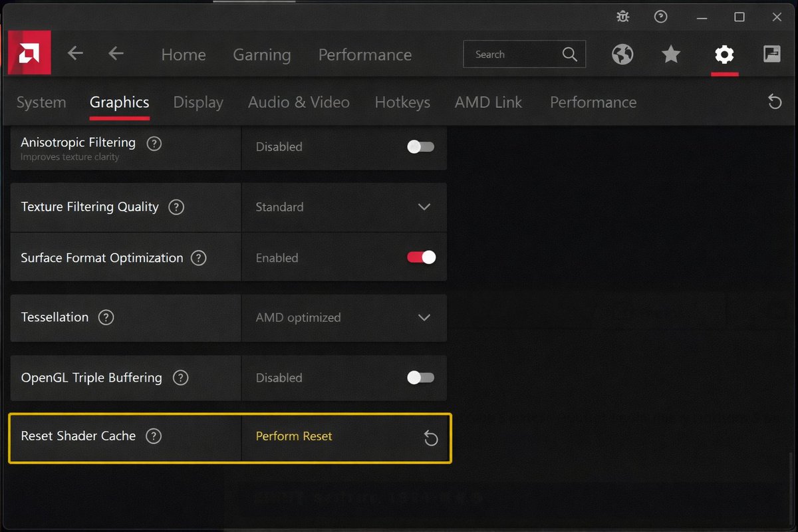Enable OpenGL Triple Buffering toggle
This screenshot has height=532, width=798.
pyautogui.click(x=420, y=378)
